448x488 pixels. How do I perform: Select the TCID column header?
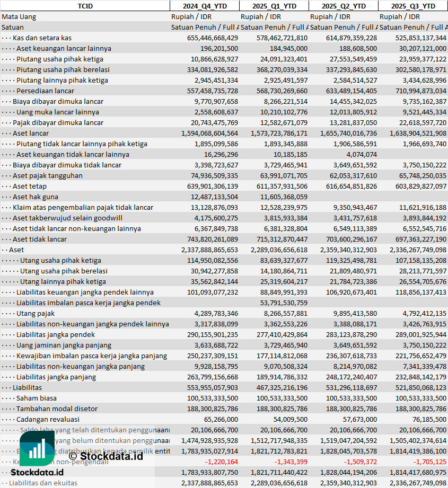tap(85, 6)
